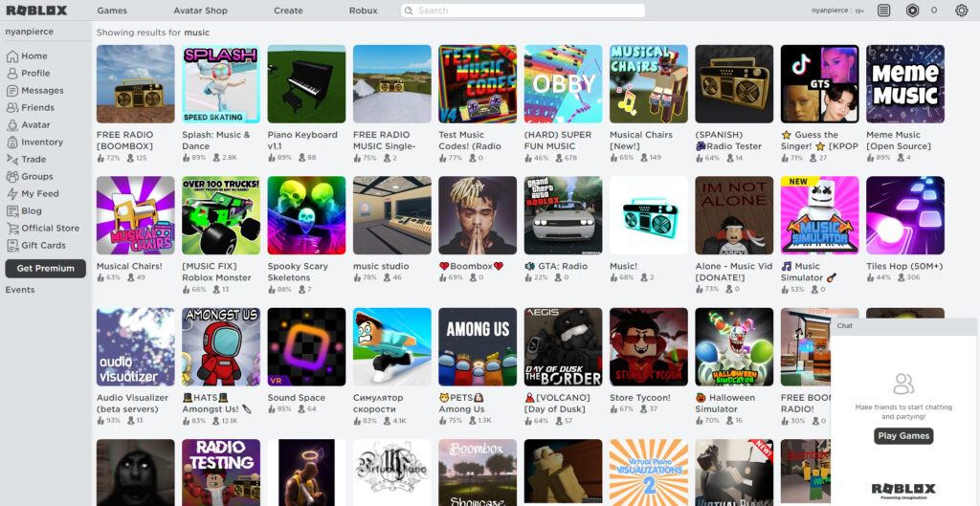
Task: Open the Music Simulator thumbnail
Action: click(x=820, y=215)
